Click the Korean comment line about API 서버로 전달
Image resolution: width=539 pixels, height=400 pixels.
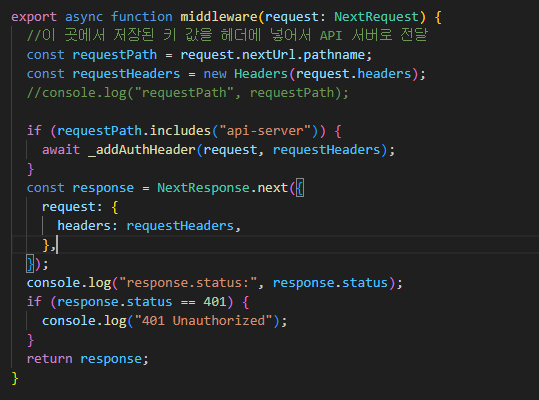coord(227,35)
